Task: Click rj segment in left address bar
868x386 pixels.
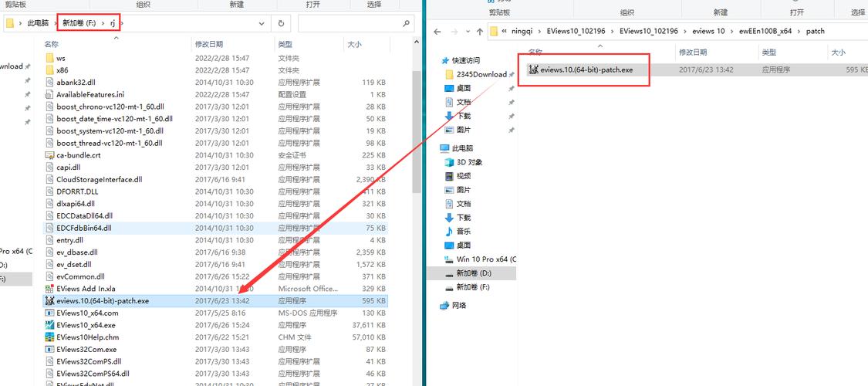Action: tap(113, 23)
